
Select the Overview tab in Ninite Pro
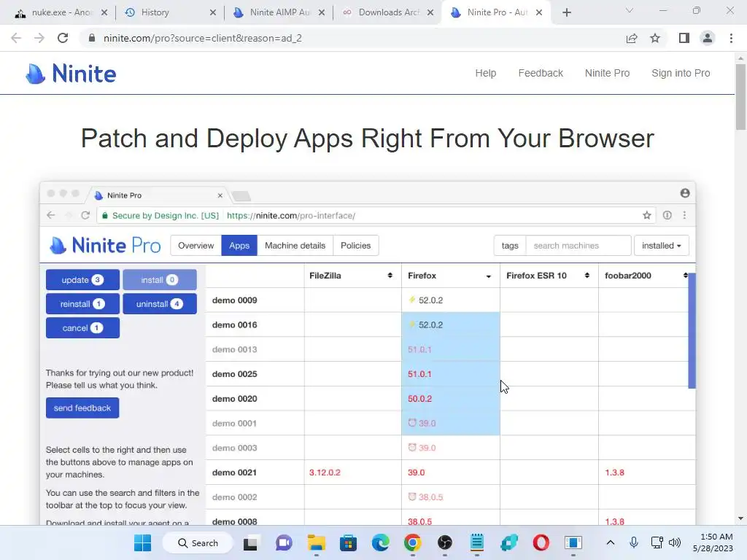click(196, 246)
